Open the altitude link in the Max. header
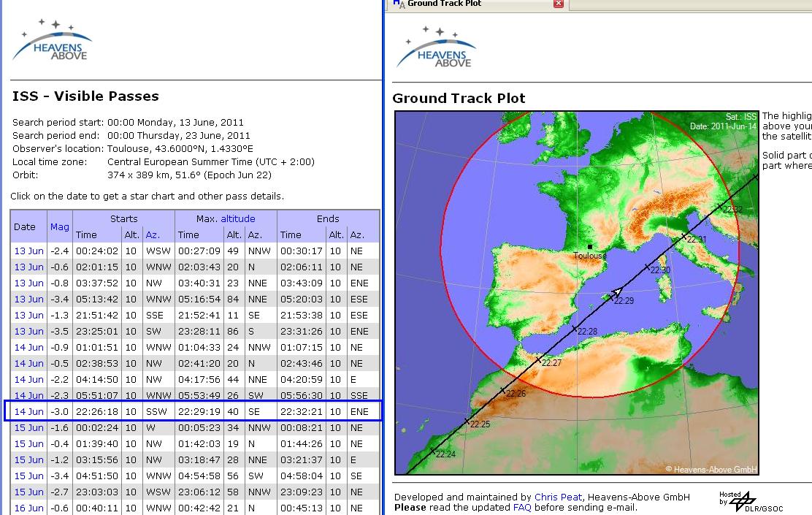 [238, 218]
